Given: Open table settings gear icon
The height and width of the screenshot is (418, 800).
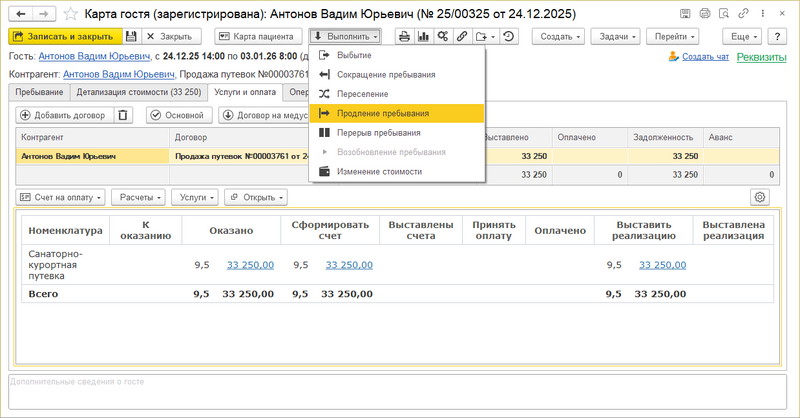Looking at the screenshot, I should tap(760, 197).
